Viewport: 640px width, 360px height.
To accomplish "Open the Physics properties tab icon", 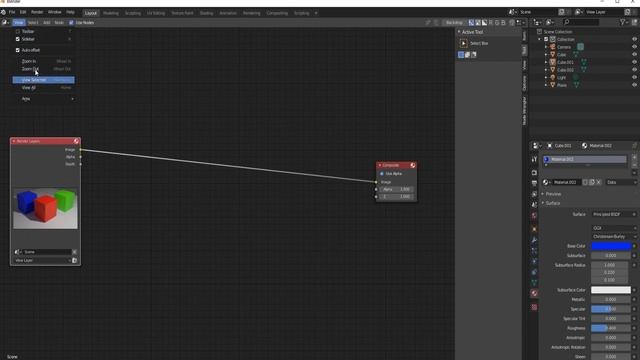I will click(534, 261).
